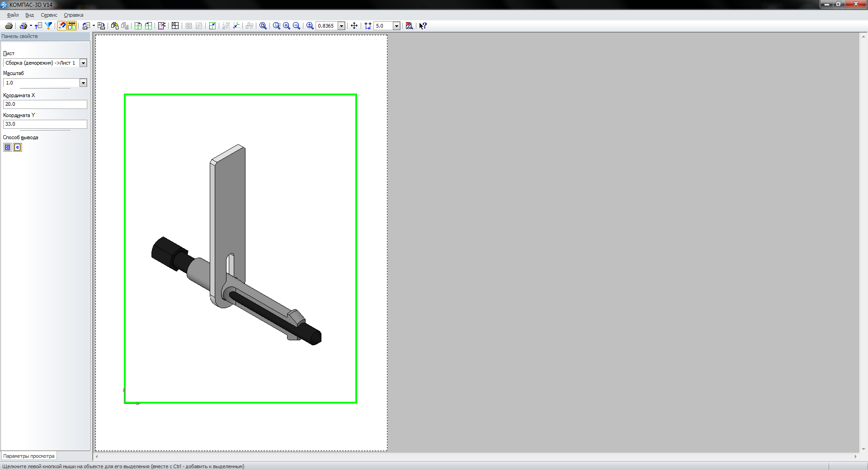
Task: Click the swap sheets icon
Action: click(x=101, y=26)
